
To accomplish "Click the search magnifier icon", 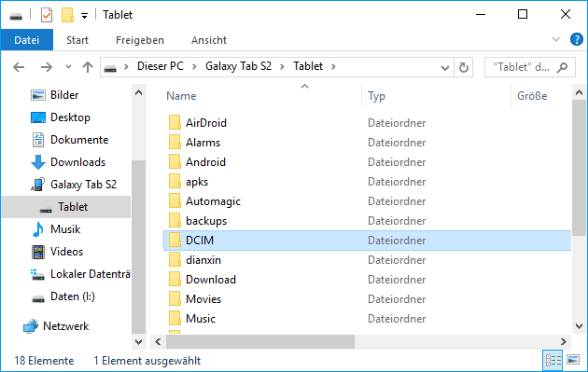I will pos(562,67).
